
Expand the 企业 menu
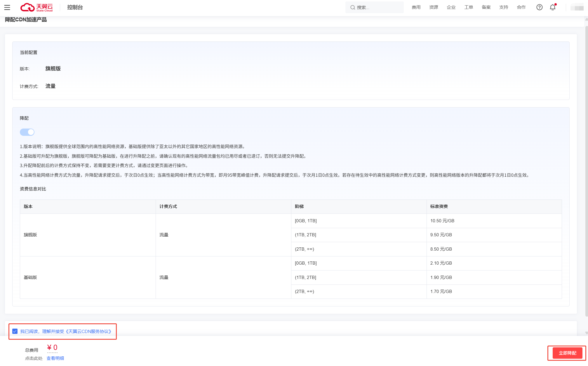click(x=451, y=7)
